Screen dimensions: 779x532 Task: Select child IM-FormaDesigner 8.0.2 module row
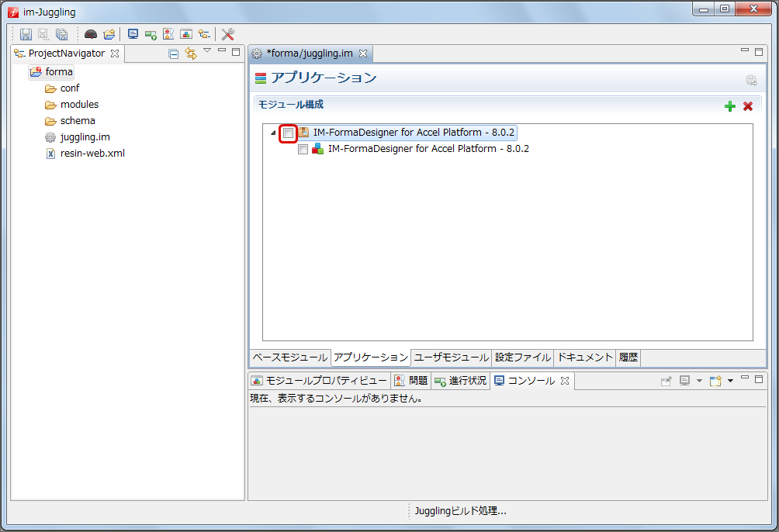pos(421,149)
